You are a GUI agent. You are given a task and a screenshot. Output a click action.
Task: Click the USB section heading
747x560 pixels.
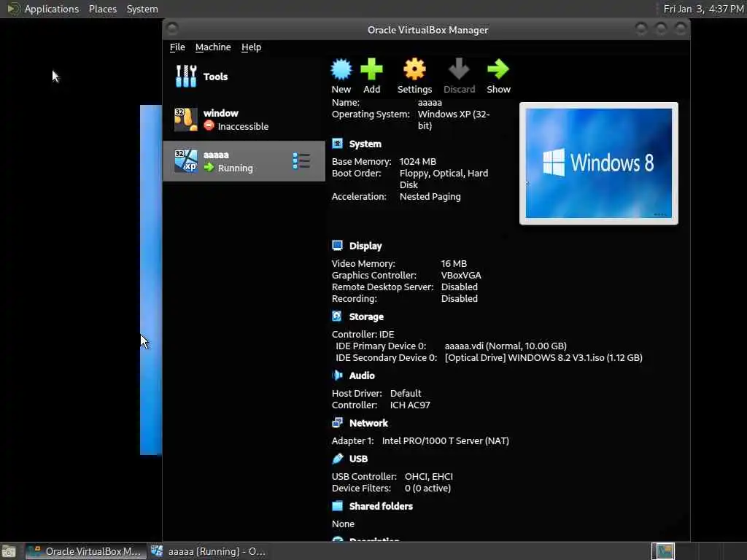358,459
